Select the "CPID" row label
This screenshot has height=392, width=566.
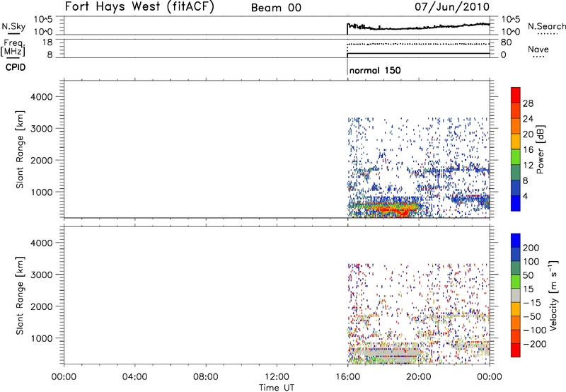point(16,67)
